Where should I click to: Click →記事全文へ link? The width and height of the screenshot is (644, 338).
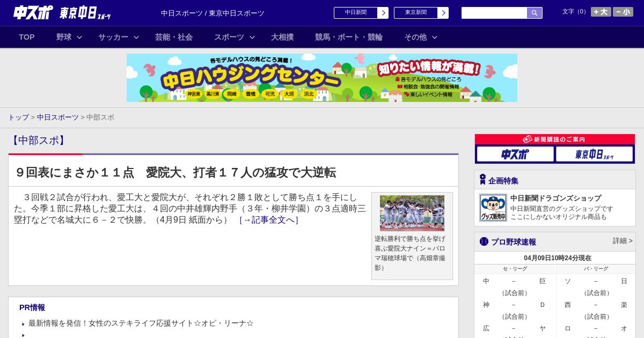click(269, 219)
